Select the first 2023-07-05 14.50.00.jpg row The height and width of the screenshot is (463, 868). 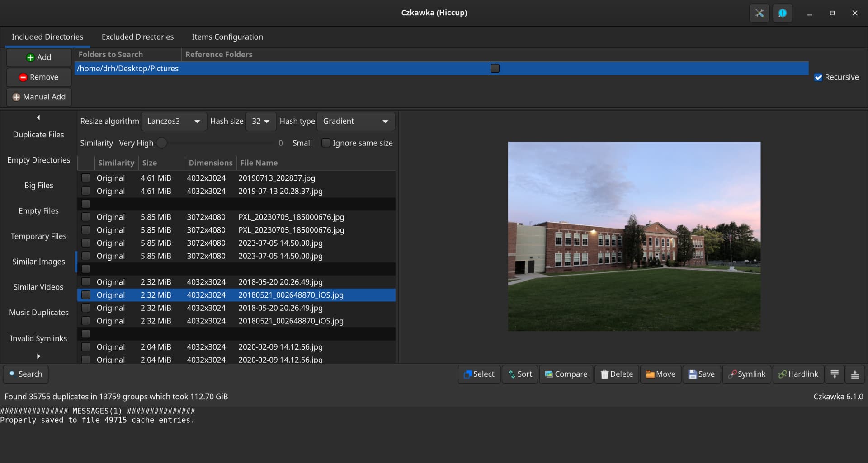(x=236, y=243)
